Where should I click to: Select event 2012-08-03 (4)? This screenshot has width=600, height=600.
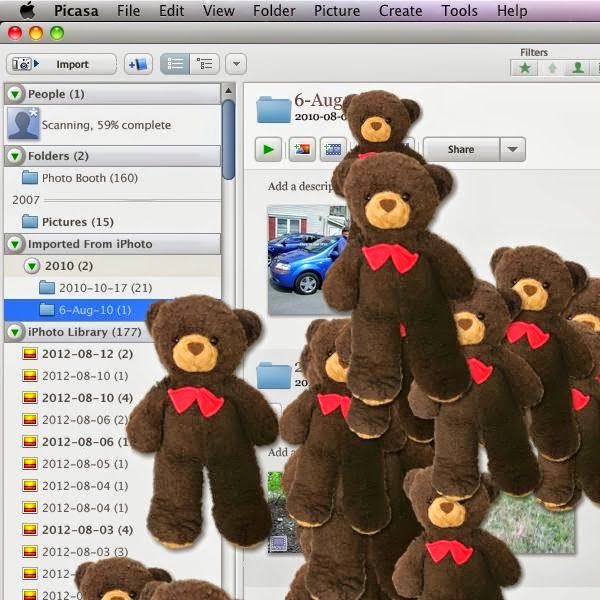tap(78, 530)
